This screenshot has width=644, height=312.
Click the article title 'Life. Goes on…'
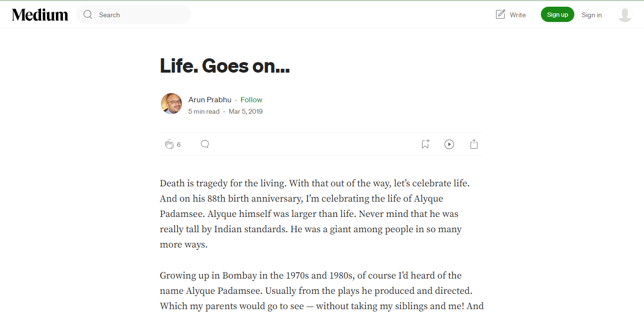click(225, 66)
